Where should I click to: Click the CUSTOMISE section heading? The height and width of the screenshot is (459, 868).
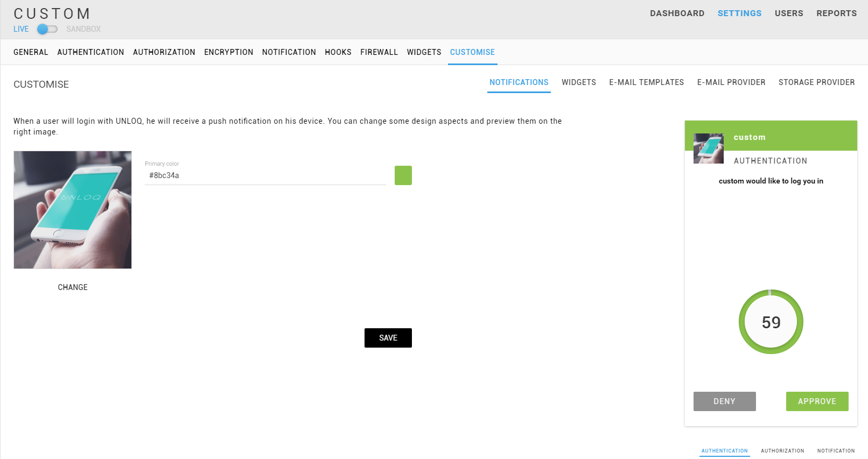[41, 84]
